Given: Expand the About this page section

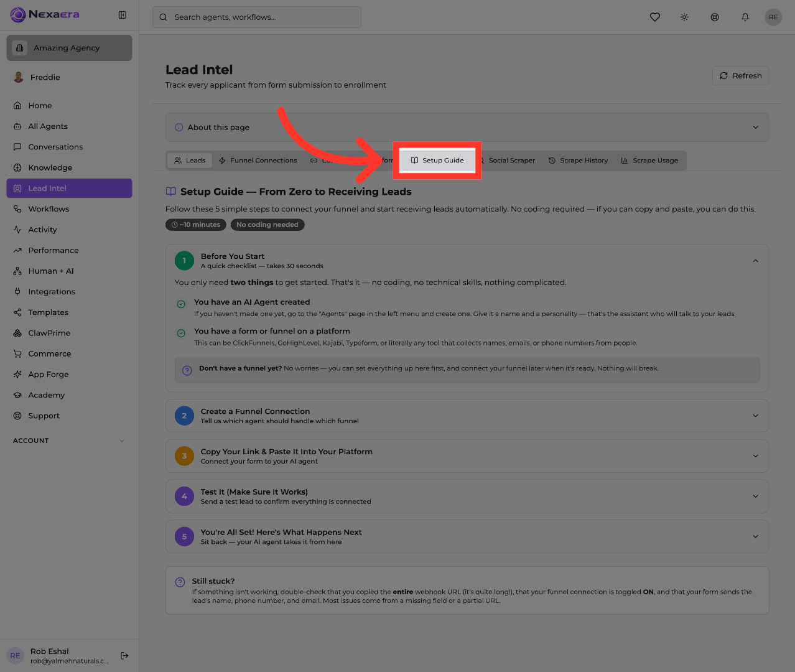Looking at the screenshot, I should pos(467,128).
